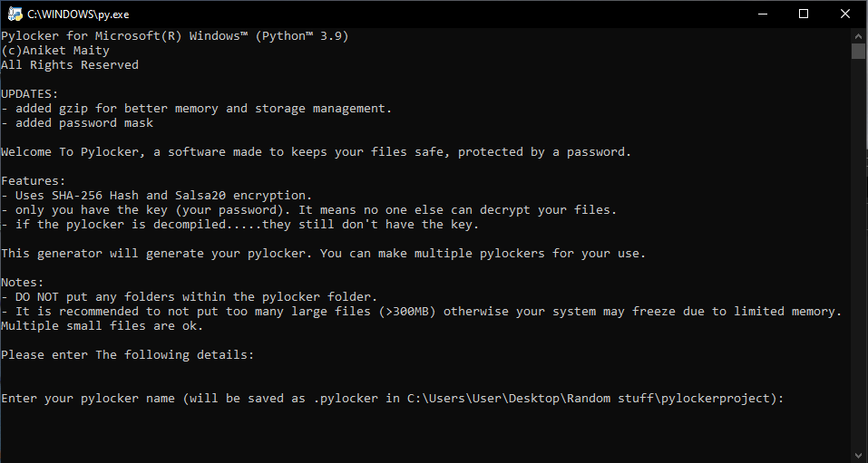Click the 'UPDATES:' heading
This screenshot has width=868, height=463.
click(x=29, y=94)
